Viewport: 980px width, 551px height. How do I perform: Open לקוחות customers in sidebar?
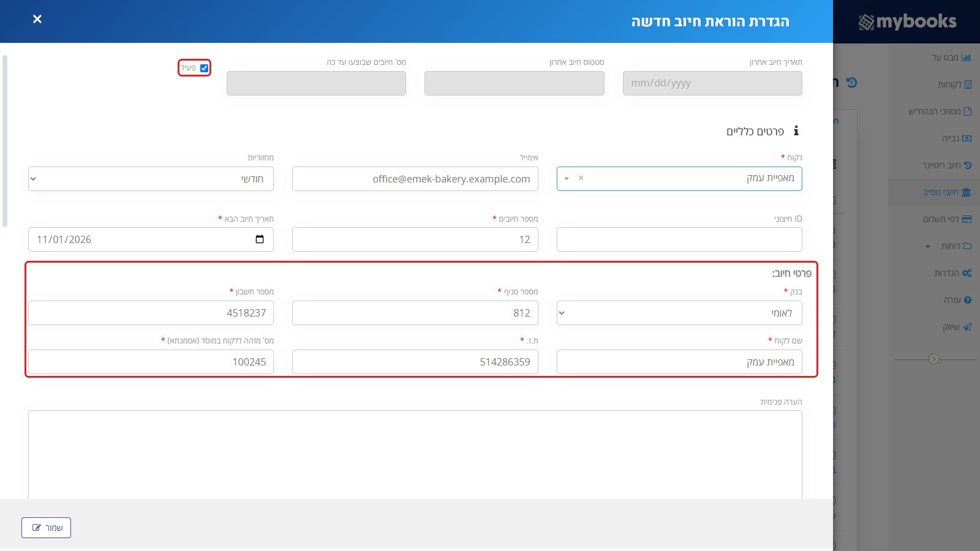(x=955, y=84)
